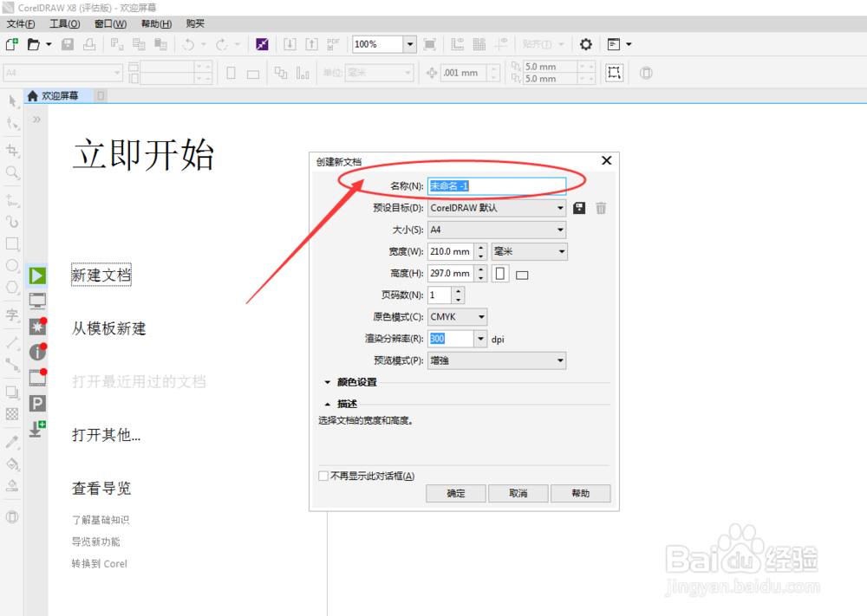Screen dimensions: 867x616
Task: Choose portrait orientation icon in dialog
Action: pyautogui.click(x=500, y=274)
